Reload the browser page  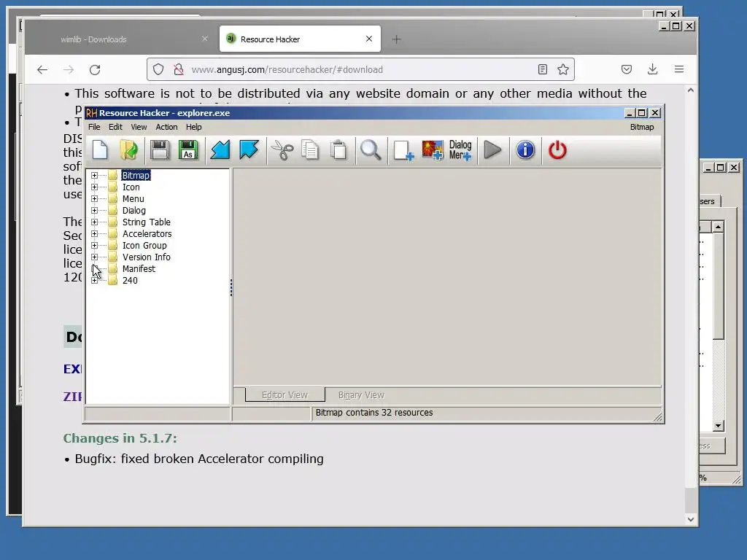click(x=95, y=69)
